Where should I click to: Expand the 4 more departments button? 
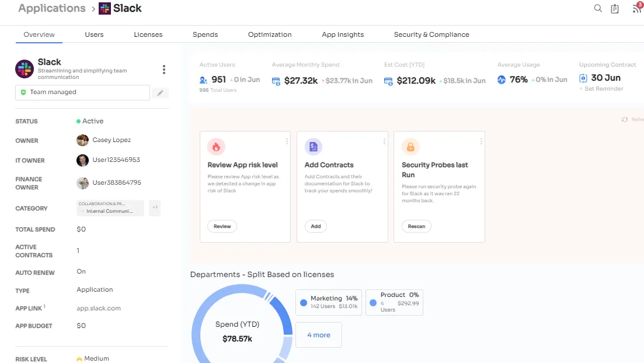pos(319,335)
